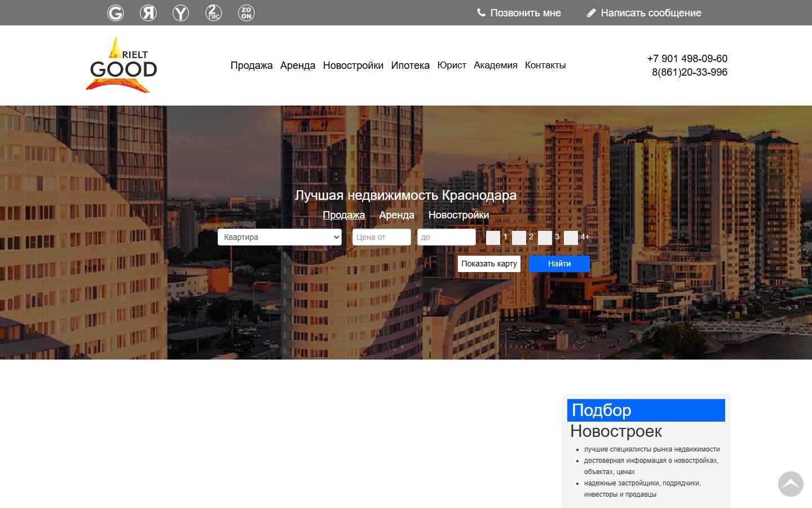Click the надежные застройщики, подрядчики bullet

642,489
